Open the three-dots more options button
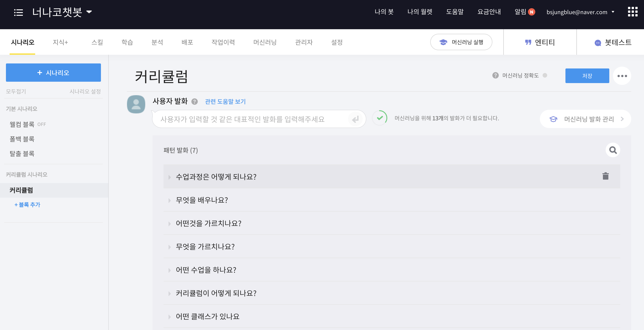This screenshot has width=644, height=330. coord(622,76)
